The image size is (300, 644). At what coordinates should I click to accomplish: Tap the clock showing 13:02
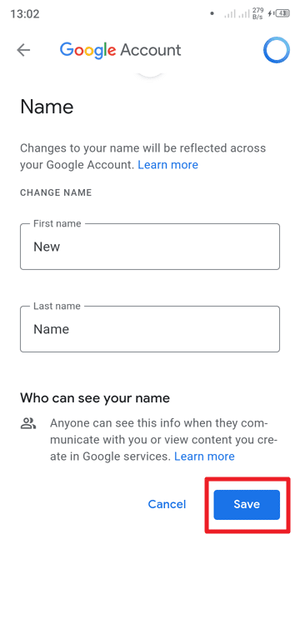(25, 13)
